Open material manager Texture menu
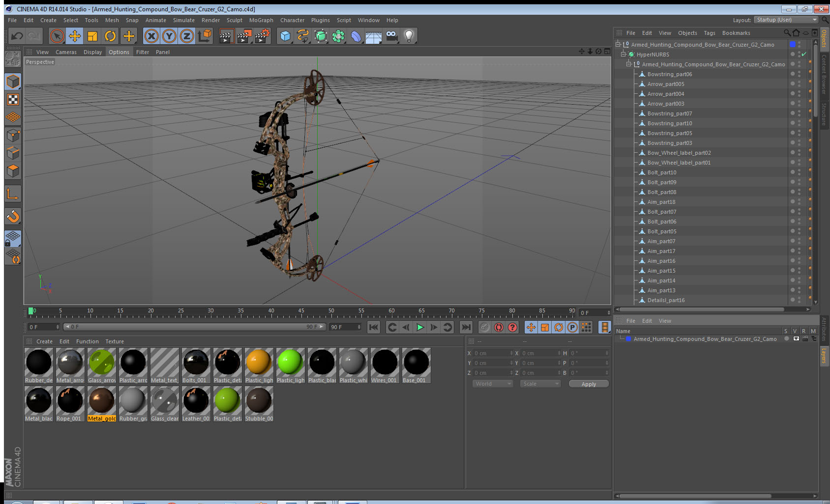 click(x=115, y=341)
